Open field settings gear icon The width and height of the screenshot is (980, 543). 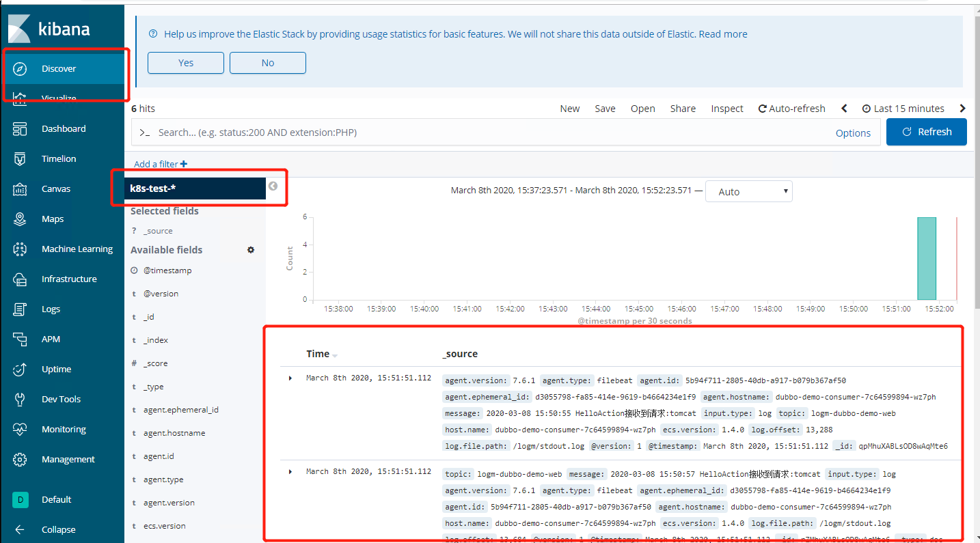tap(251, 250)
